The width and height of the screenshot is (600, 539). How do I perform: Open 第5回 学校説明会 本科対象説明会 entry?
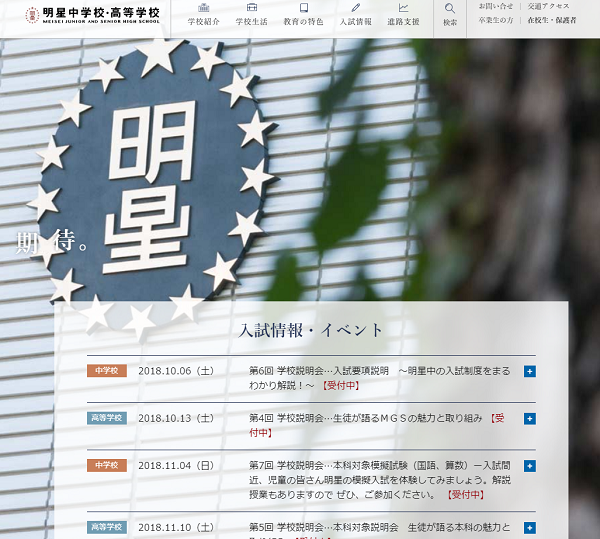380,530
